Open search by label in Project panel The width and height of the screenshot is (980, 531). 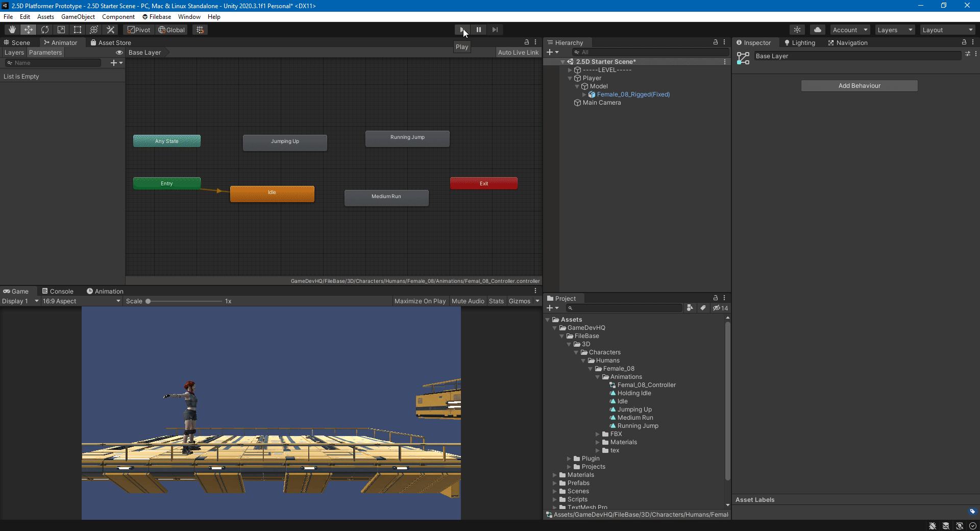coord(703,308)
